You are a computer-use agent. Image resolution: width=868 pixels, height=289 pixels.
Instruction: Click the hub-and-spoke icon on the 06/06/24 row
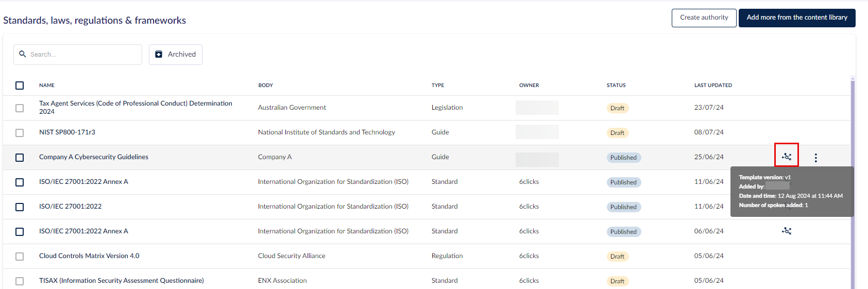click(x=787, y=231)
